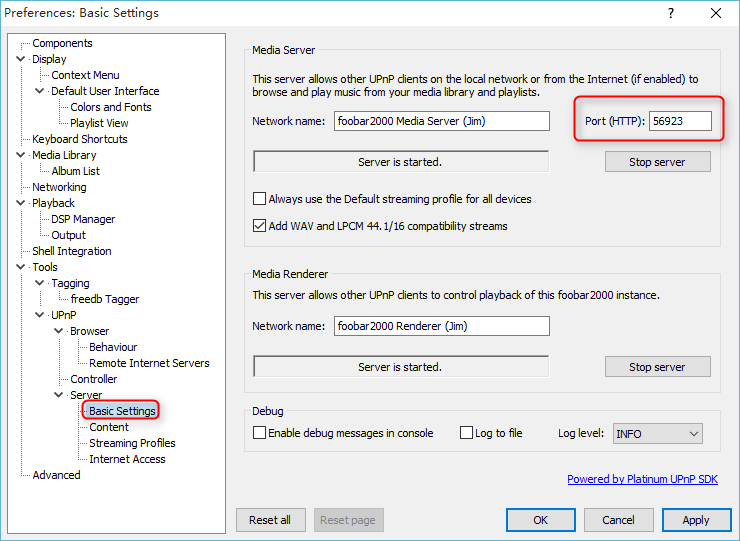Select Networking in the tree

(x=59, y=187)
